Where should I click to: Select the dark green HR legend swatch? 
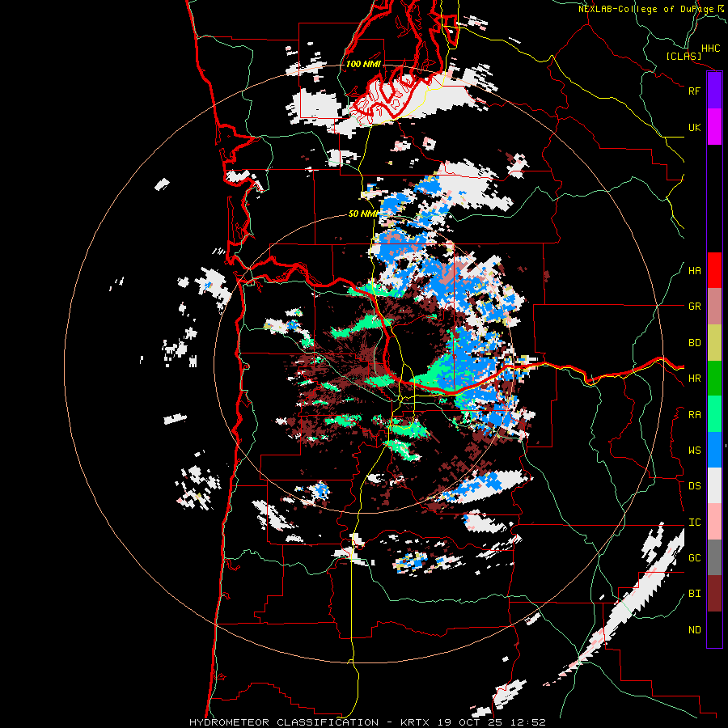(x=714, y=378)
